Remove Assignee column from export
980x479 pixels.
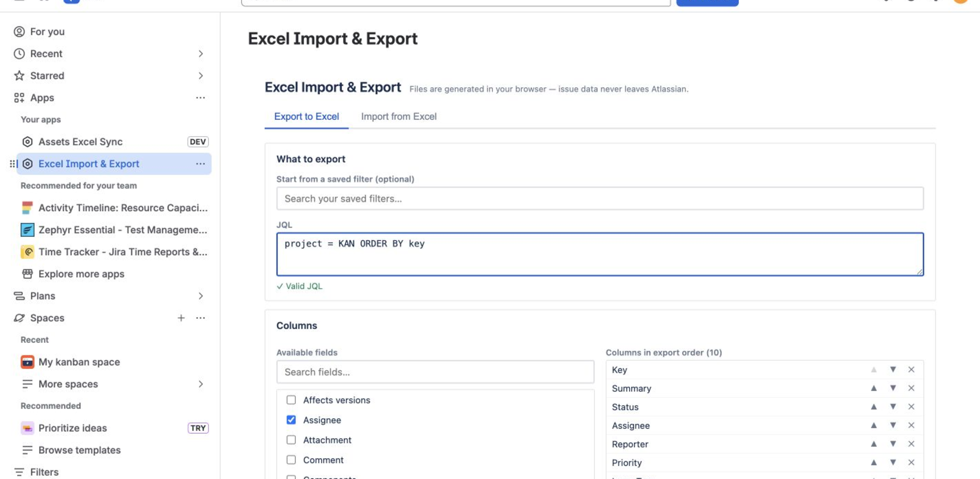click(x=911, y=425)
